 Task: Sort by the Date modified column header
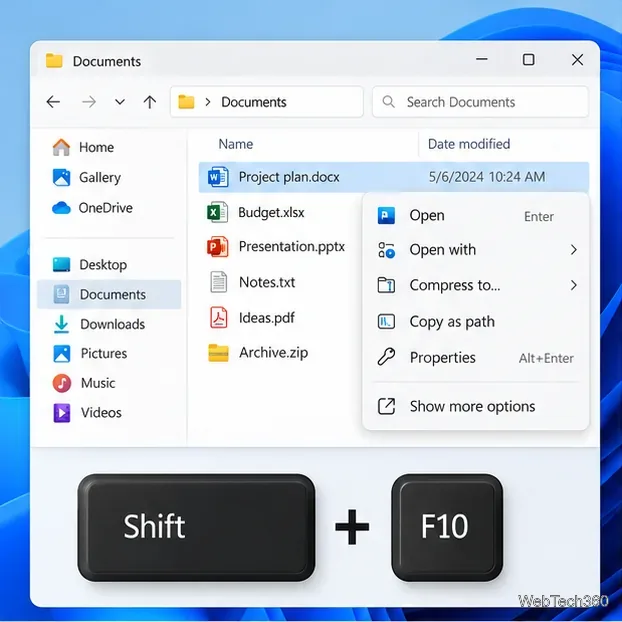(x=469, y=144)
